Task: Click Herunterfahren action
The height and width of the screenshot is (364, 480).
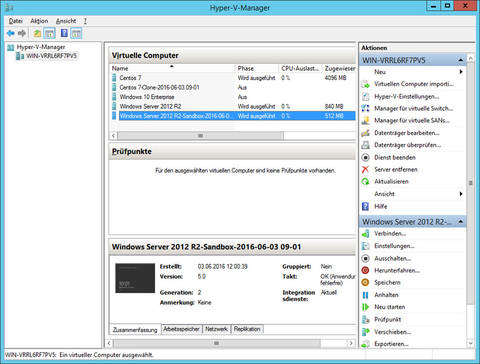Action: click(397, 270)
